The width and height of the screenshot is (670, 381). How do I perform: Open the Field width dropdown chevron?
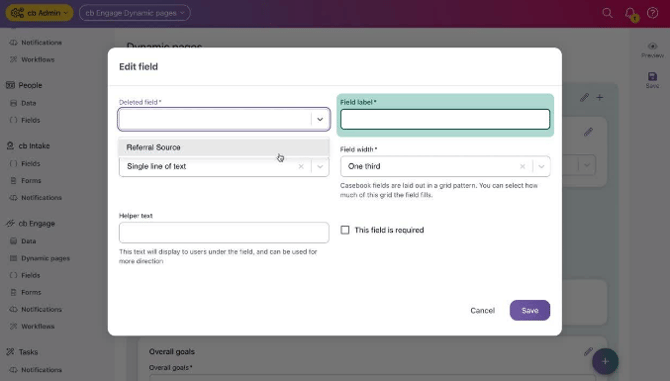[541, 167]
